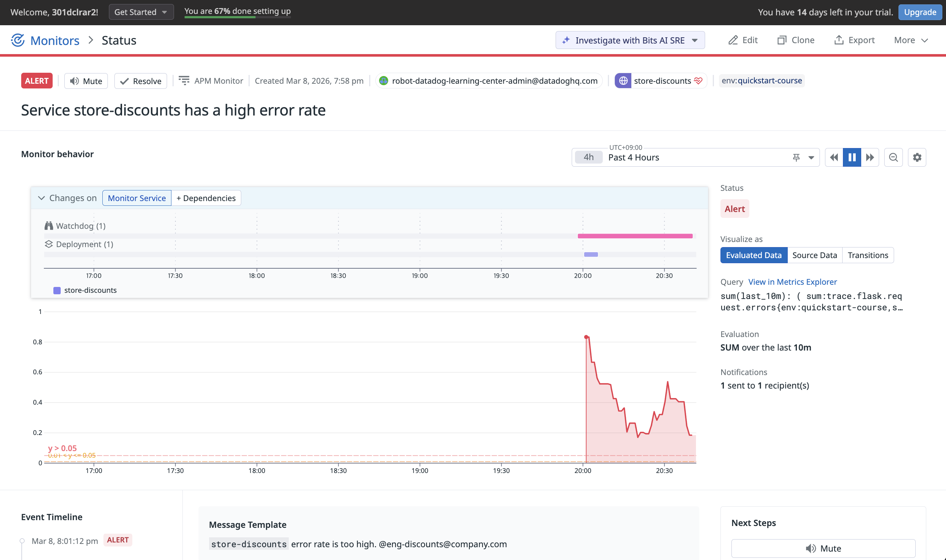Click the pink Watchdog event bar
Screen dimensions: 946x560
click(635, 236)
